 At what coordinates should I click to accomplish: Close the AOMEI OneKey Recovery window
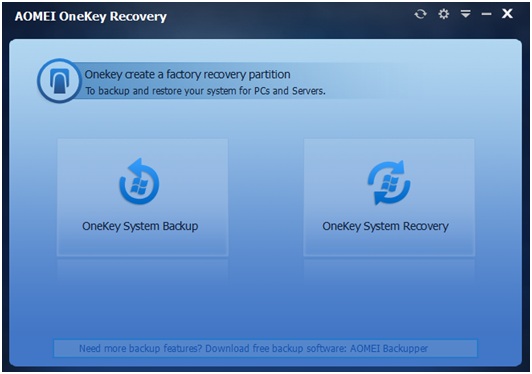coord(507,14)
